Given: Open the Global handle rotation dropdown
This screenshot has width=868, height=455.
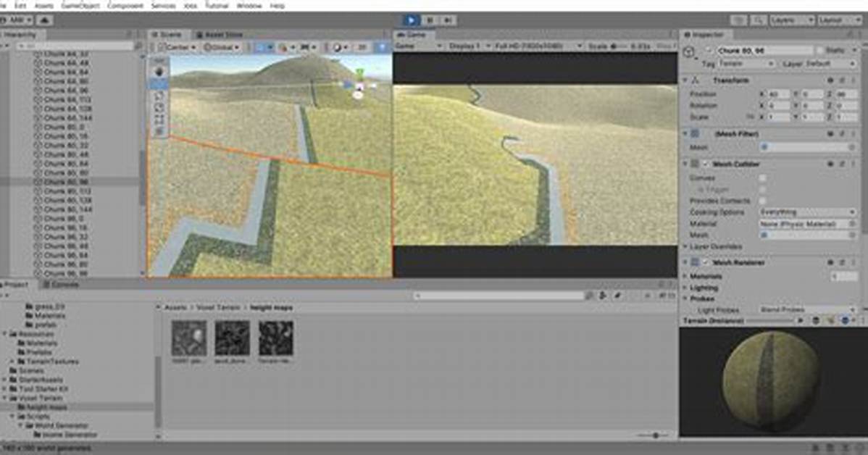Looking at the screenshot, I should (x=222, y=48).
